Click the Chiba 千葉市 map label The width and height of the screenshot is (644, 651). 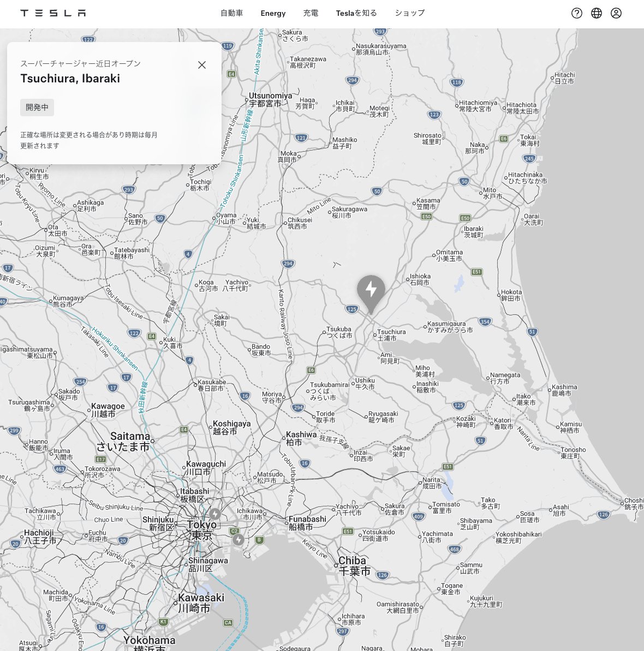click(354, 566)
